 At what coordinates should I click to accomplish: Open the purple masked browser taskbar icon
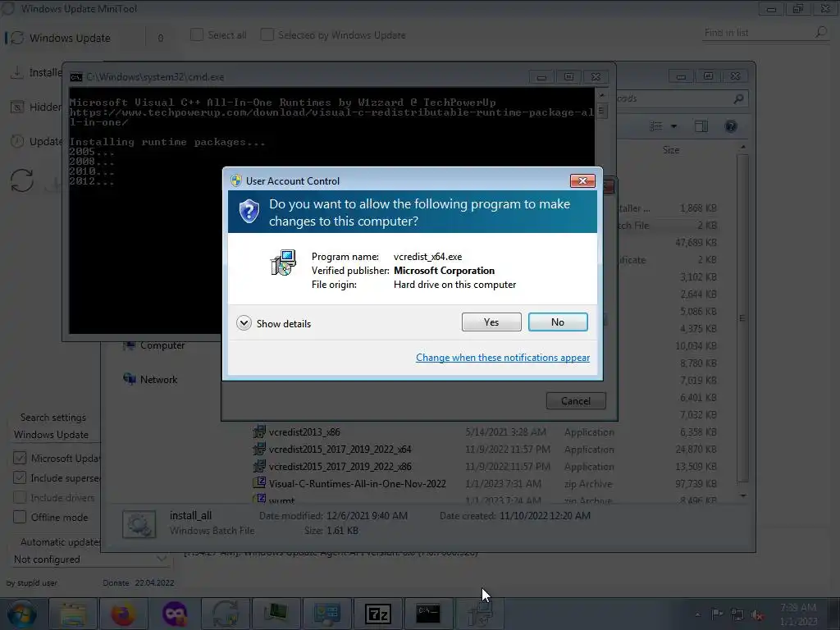175,614
